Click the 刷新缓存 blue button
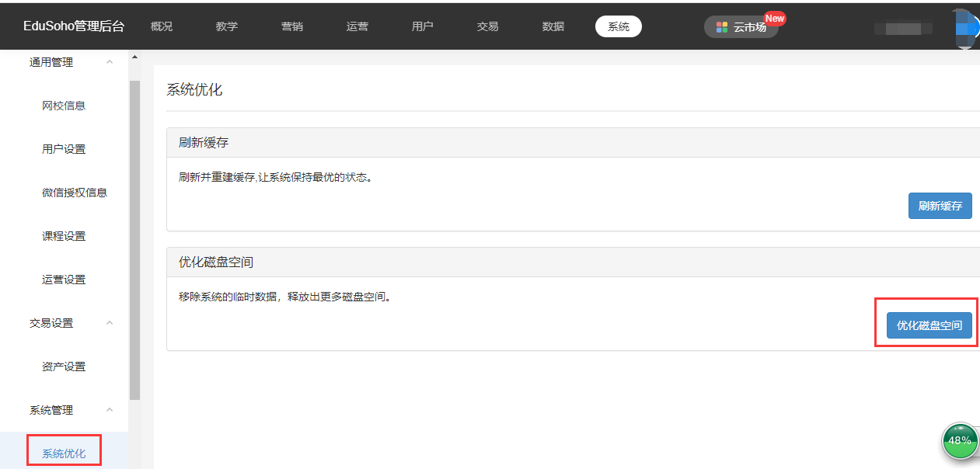 (940, 206)
